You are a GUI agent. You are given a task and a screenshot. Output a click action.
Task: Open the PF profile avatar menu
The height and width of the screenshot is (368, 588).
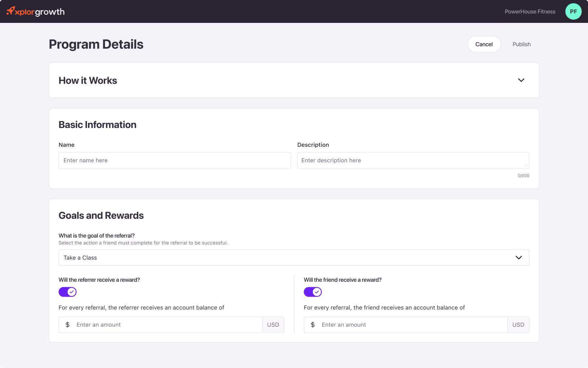point(574,11)
